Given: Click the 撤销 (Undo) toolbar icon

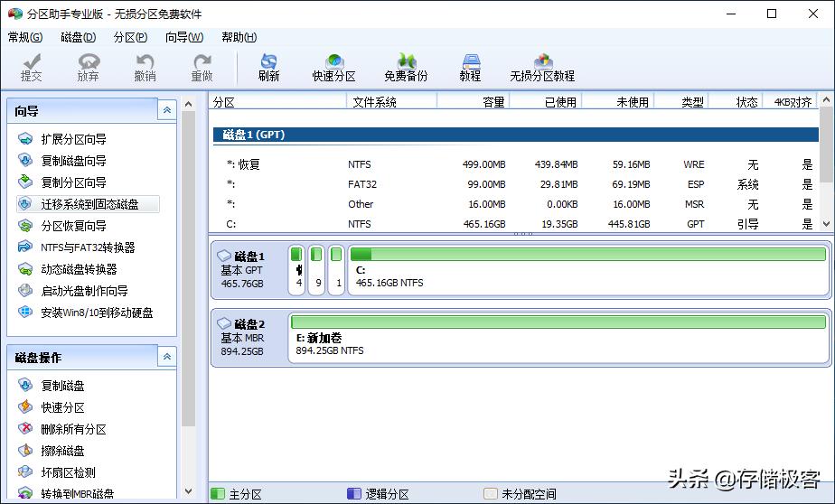Looking at the screenshot, I should pos(145,68).
